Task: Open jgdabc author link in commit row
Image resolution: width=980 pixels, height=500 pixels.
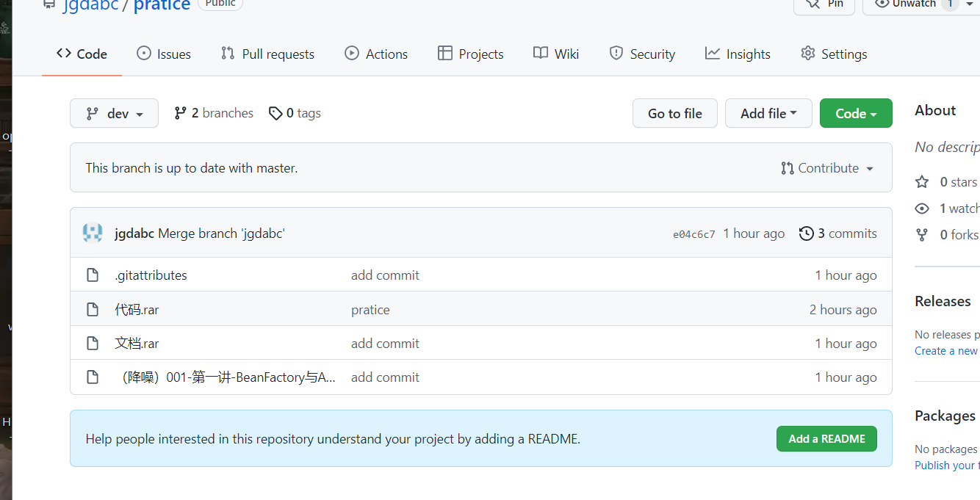Action: point(134,233)
